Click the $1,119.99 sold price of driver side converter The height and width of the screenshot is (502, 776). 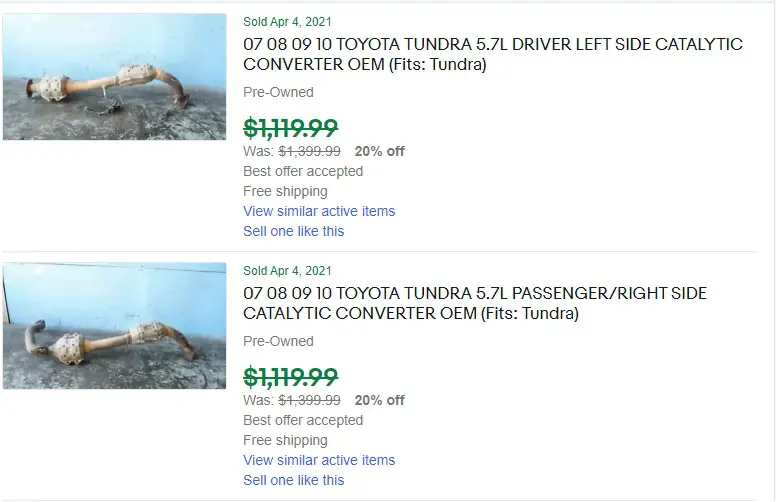click(x=291, y=127)
